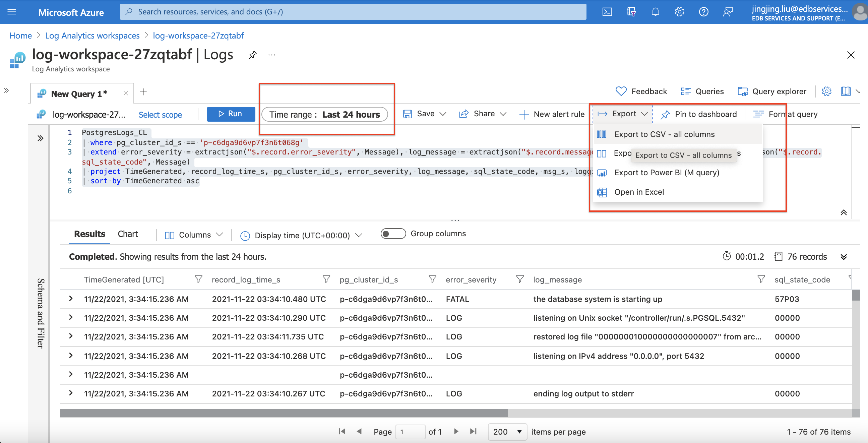Open the query settings gear icon

(x=826, y=91)
